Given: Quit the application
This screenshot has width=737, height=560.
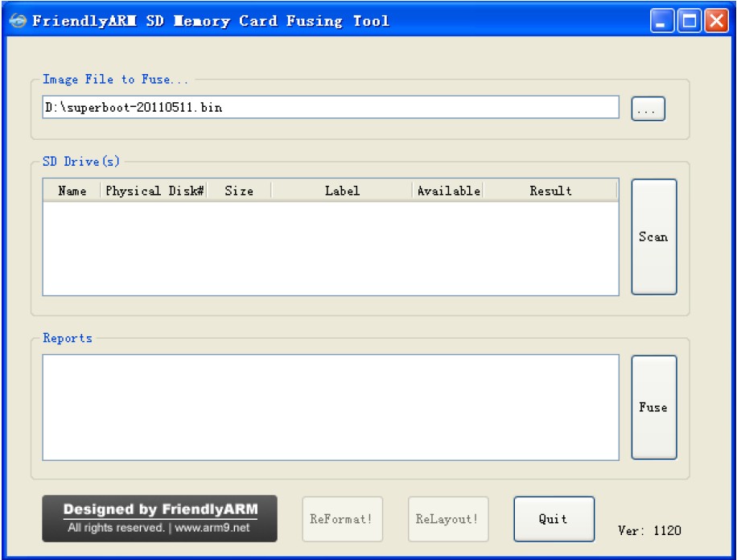Looking at the screenshot, I should 554,519.
